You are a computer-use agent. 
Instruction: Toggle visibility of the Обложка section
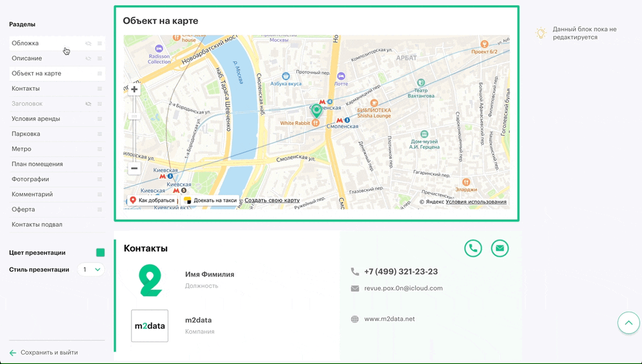point(88,43)
